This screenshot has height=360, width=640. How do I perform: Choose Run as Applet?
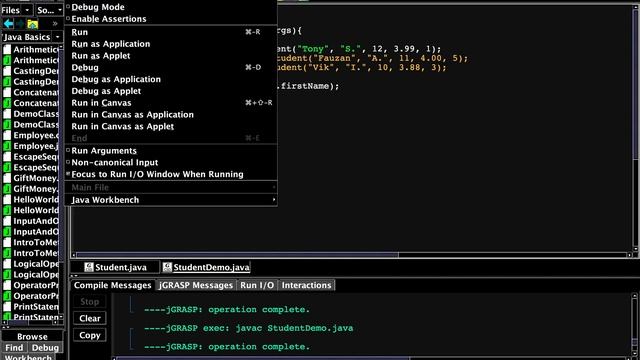(x=171, y=56)
